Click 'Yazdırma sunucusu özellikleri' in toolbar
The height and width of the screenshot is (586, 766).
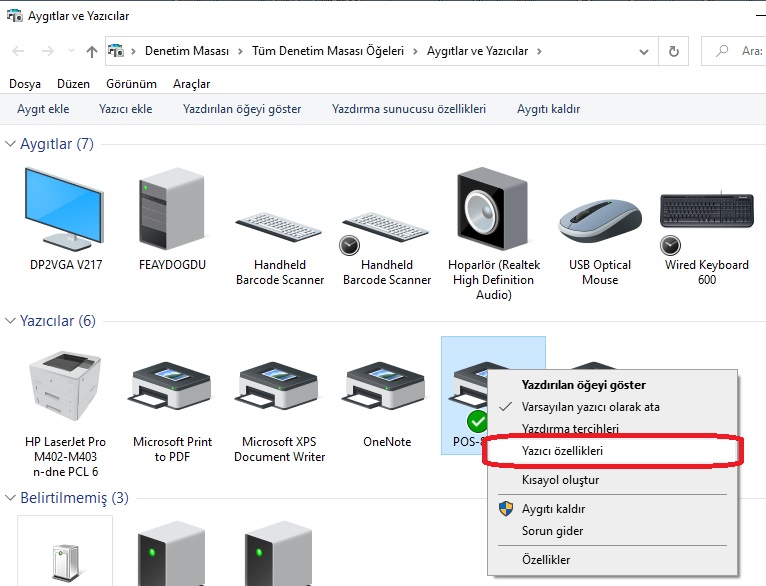pyautogui.click(x=408, y=109)
